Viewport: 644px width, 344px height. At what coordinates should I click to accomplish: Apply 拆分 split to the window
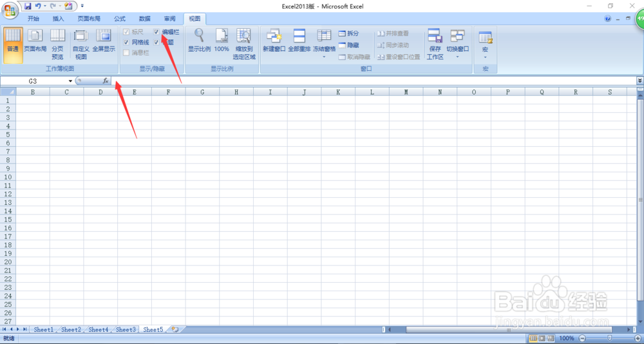348,33
